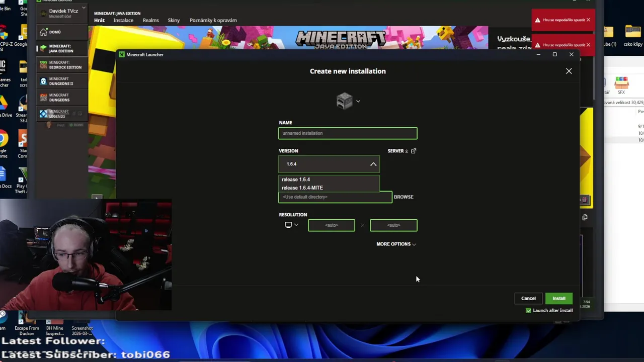
Task: Choose version 'release 1.6.4' from the list
Action: pos(329,179)
